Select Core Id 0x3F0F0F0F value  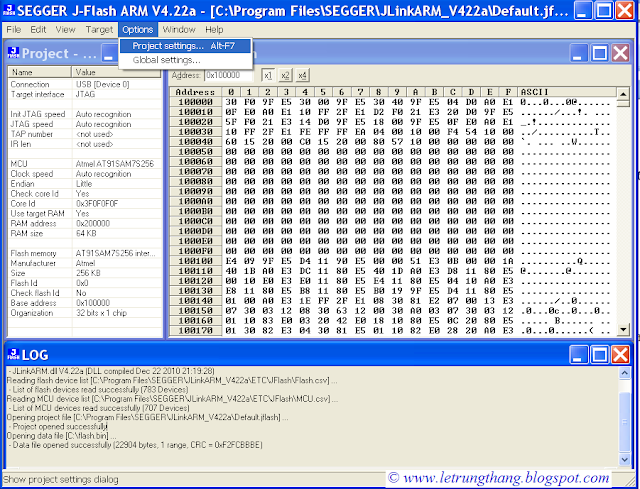[x=97, y=204]
